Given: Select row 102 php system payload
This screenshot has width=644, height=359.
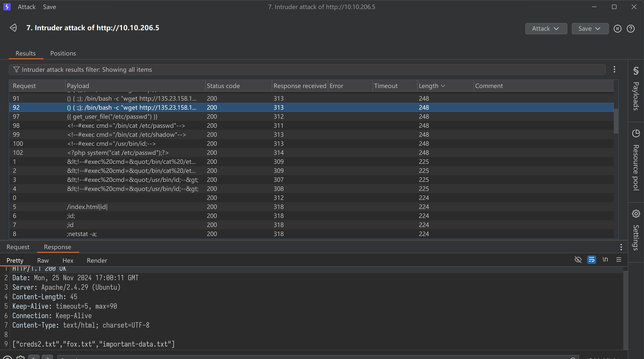Looking at the screenshot, I should (x=311, y=153).
